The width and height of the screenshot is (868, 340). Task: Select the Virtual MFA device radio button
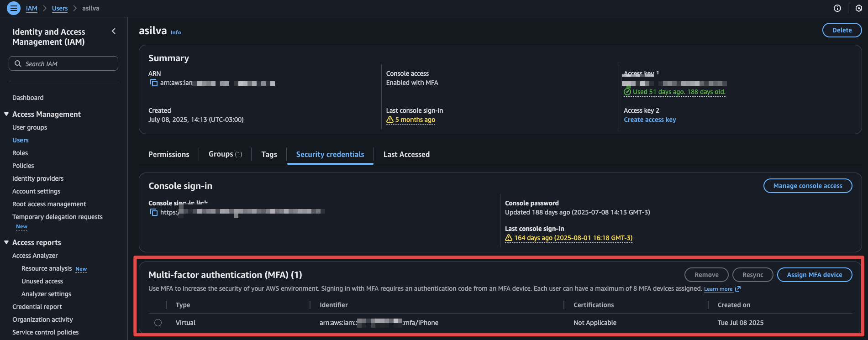click(158, 323)
